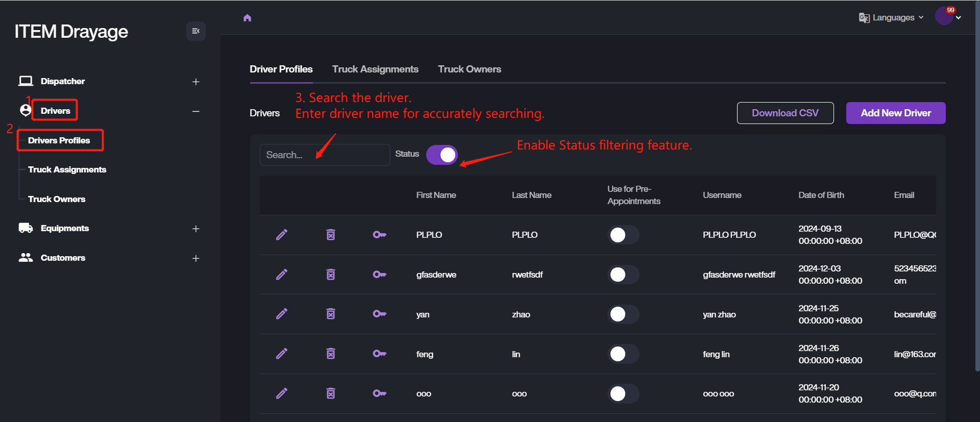Delete the ooo driver with trash icon
Screen dimensions: 980x422
click(331, 393)
